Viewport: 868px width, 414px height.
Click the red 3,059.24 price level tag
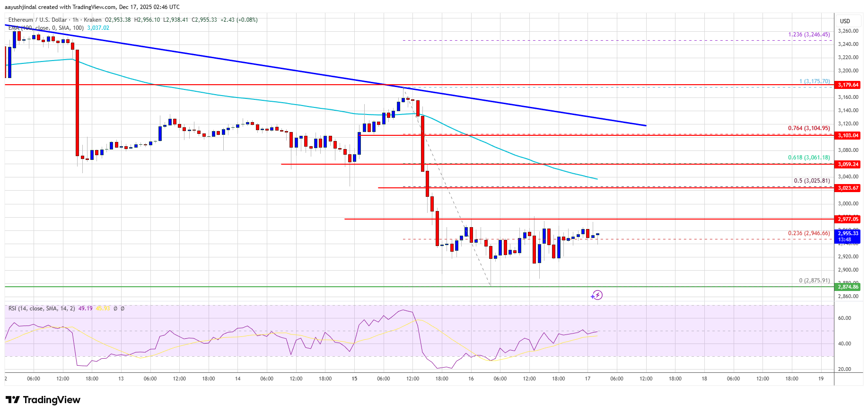[848, 164]
